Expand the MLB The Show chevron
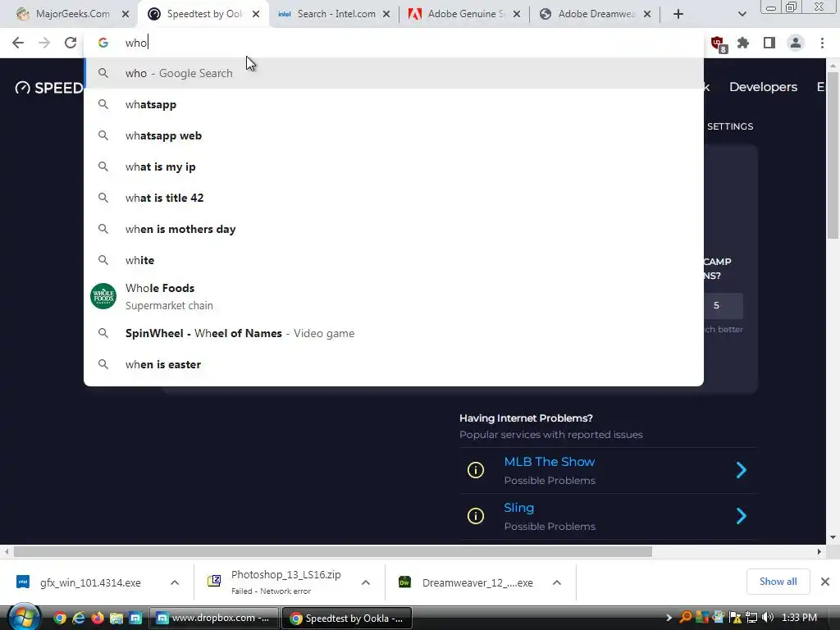The image size is (840, 630). pos(742,470)
